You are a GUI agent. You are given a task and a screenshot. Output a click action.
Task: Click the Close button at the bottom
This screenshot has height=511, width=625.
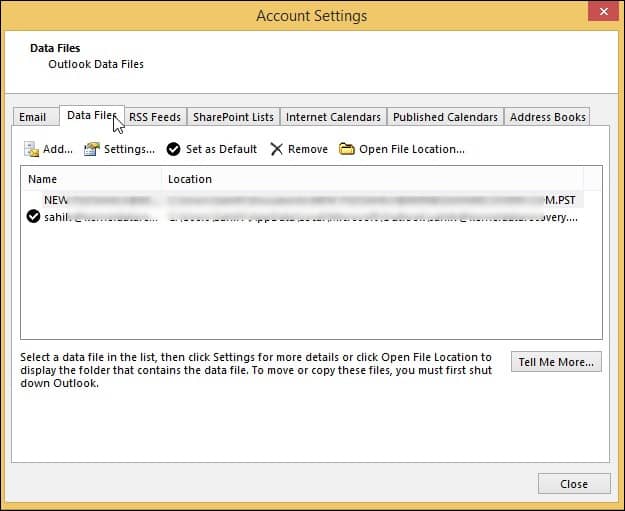574,484
